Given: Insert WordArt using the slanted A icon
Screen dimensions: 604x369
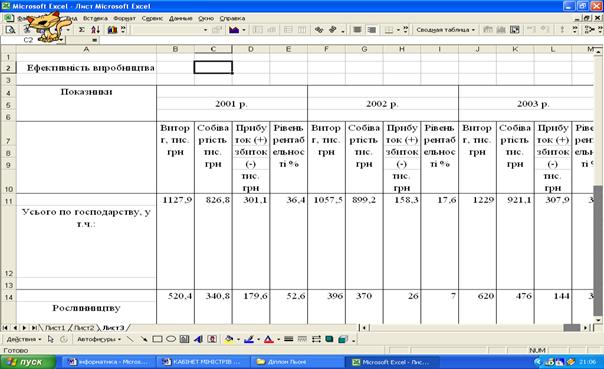Looking at the screenshot, I should (198, 339).
